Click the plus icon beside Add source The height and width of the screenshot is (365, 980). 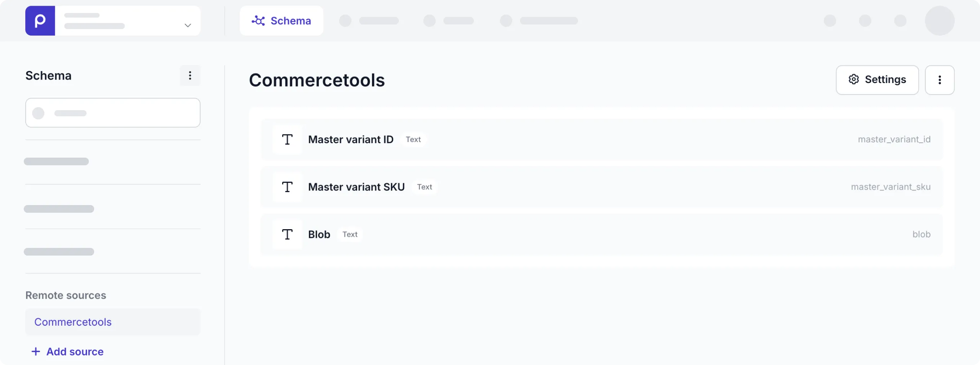point(36,352)
